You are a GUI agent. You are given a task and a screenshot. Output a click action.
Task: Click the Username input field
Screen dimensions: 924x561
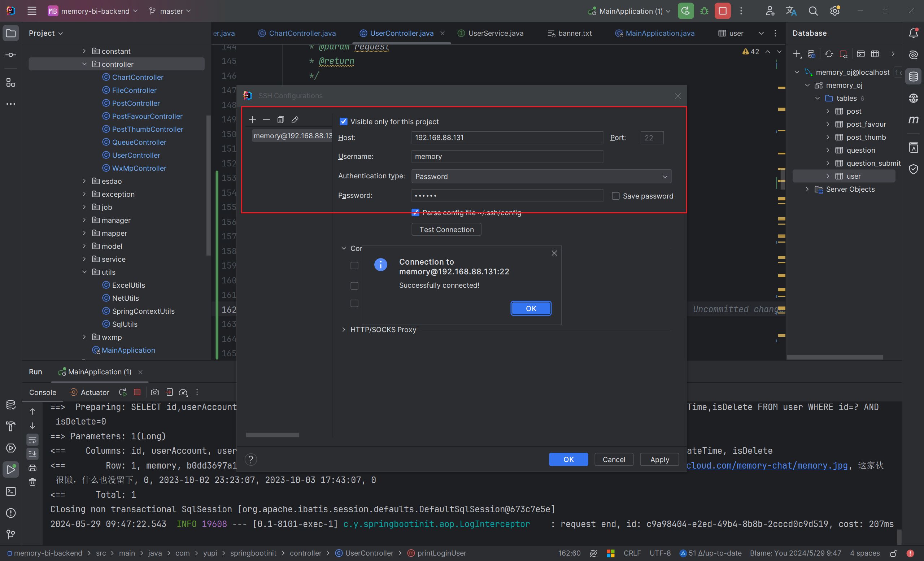[x=507, y=156]
